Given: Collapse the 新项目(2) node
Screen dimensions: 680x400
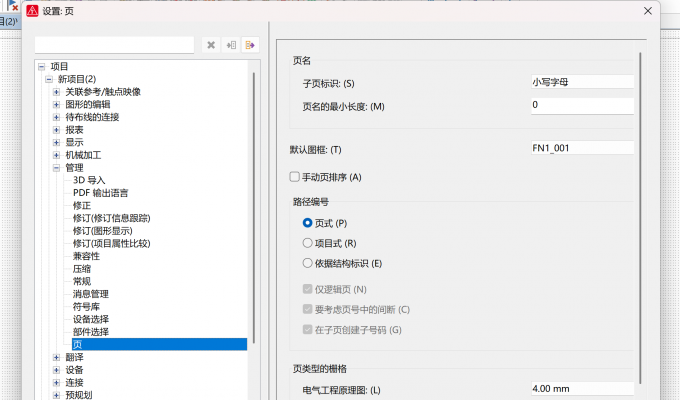Looking at the screenshot, I should point(49,79).
